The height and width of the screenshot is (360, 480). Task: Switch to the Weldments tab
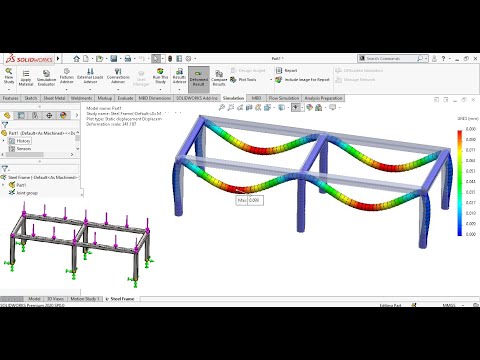click(82, 98)
